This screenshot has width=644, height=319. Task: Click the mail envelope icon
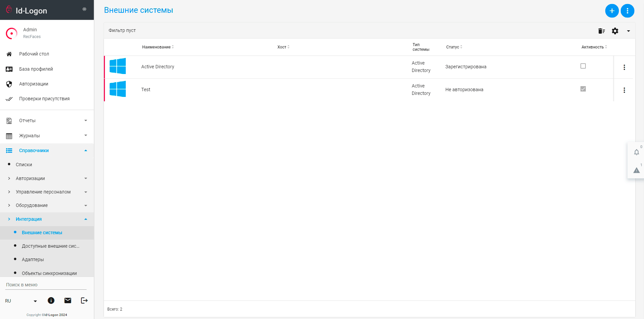[x=68, y=300]
